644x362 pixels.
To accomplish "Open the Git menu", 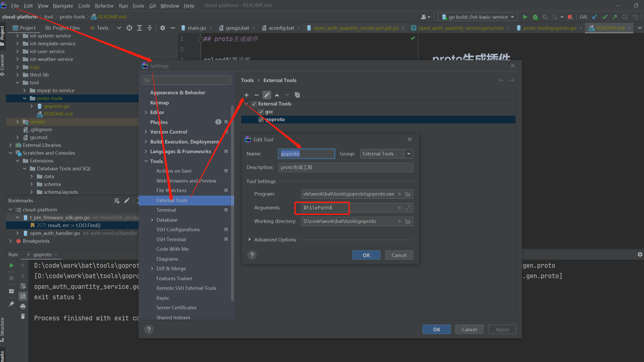I will [x=152, y=6].
